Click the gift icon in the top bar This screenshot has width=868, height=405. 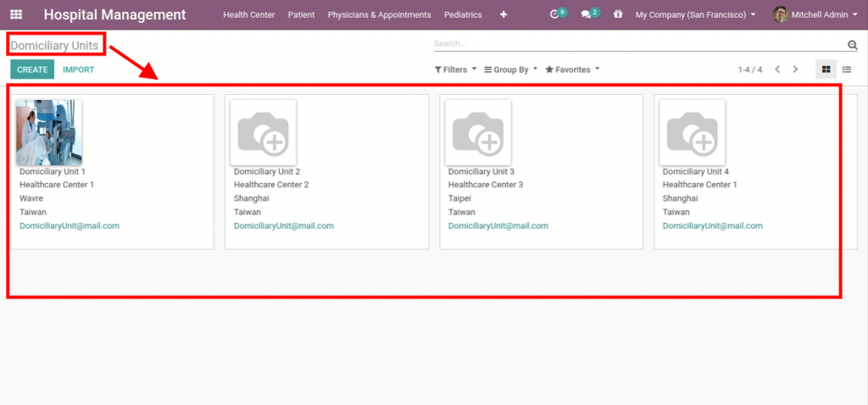pyautogui.click(x=618, y=15)
